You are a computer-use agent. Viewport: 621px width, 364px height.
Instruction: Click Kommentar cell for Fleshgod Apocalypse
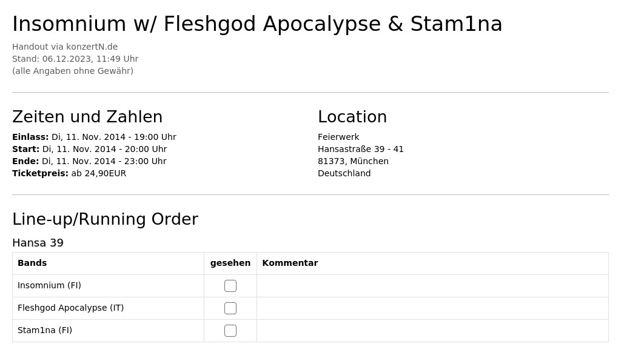432,308
